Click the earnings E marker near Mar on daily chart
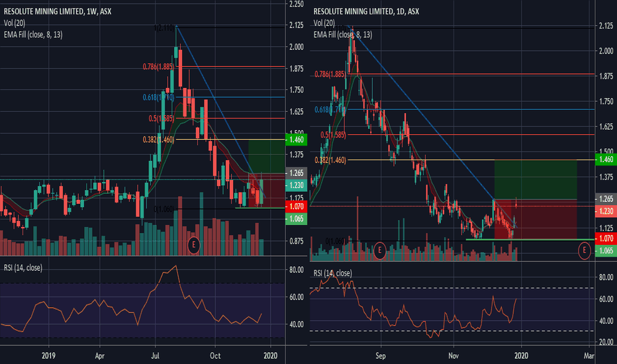This screenshot has height=364, width=617. (584, 250)
